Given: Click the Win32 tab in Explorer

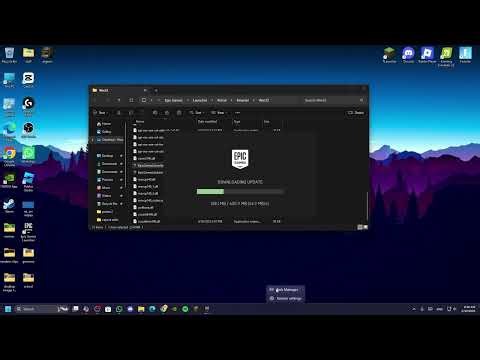Looking at the screenshot, I should (120, 90).
